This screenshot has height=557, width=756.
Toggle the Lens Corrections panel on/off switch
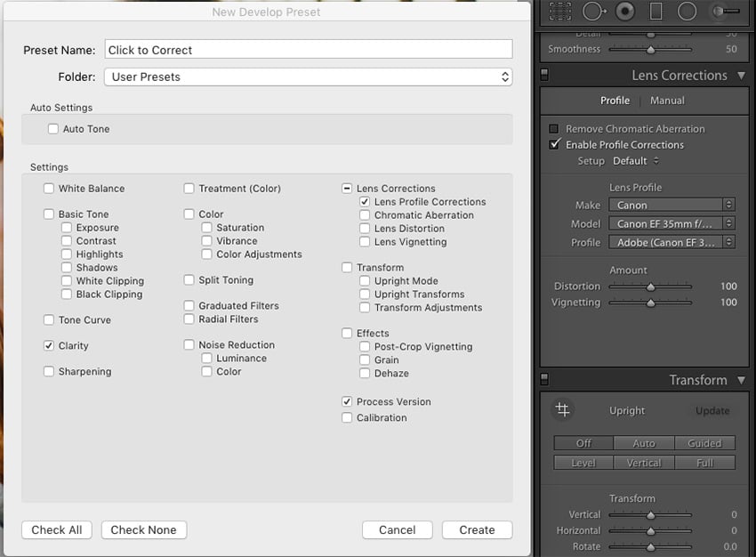(x=545, y=76)
